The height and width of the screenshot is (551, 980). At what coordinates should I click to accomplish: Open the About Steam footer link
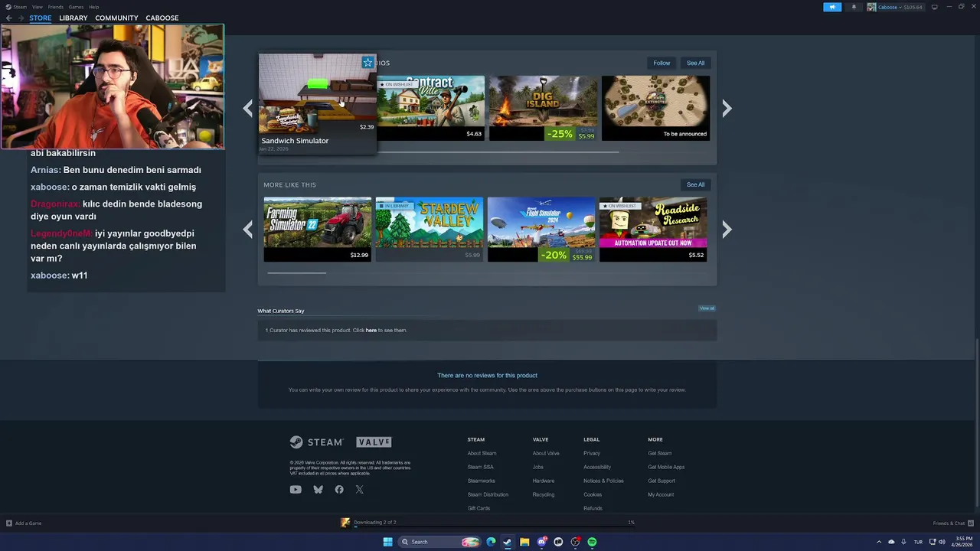(x=482, y=453)
